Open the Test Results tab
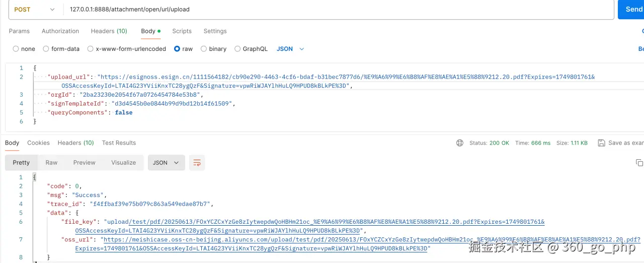 (119, 143)
